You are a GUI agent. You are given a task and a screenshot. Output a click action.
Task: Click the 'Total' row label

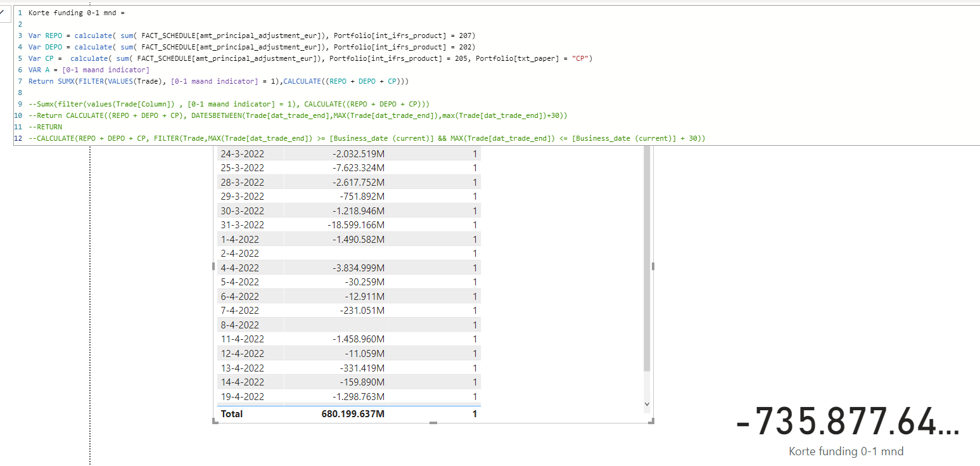click(231, 414)
